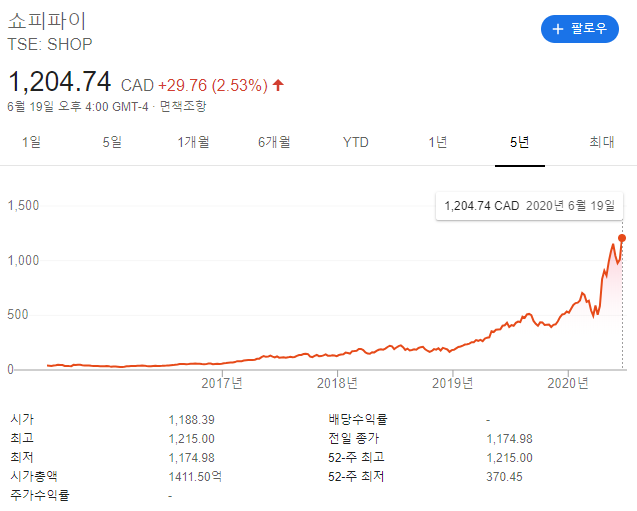
Task: Click the 최고 value 1,215.00
Action: pos(191,439)
